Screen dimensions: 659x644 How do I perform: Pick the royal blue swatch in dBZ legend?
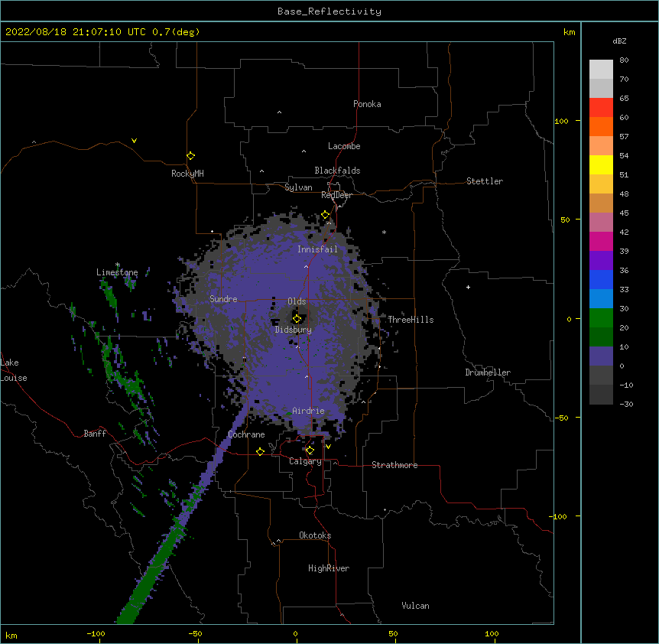(601, 279)
